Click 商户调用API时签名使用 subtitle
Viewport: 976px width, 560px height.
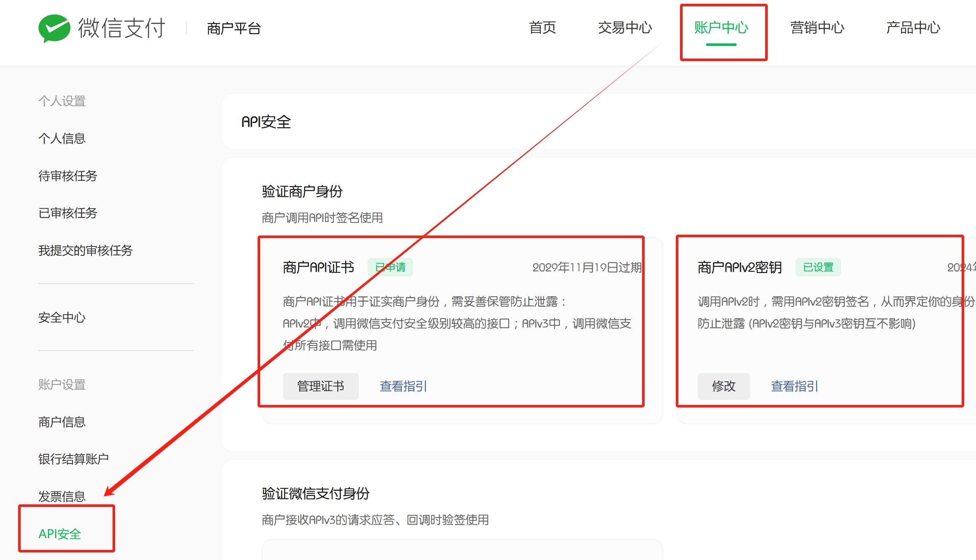pos(323,217)
